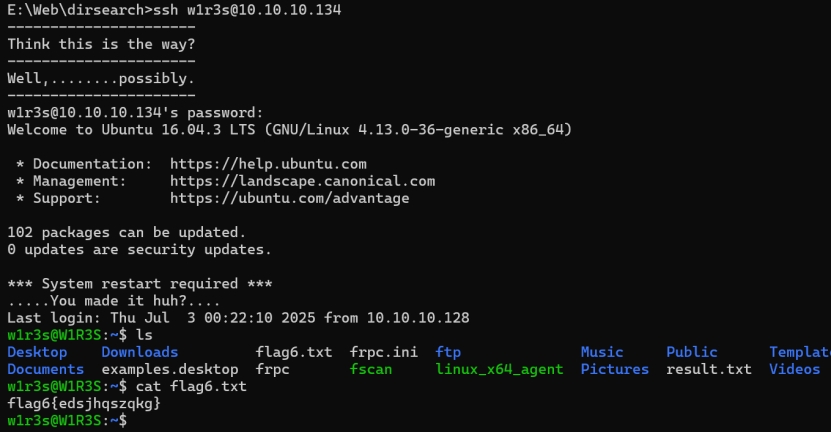The height and width of the screenshot is (433, 831).
Task: Click the flag6.txt filename in ls output
Action: coord(294,352)
